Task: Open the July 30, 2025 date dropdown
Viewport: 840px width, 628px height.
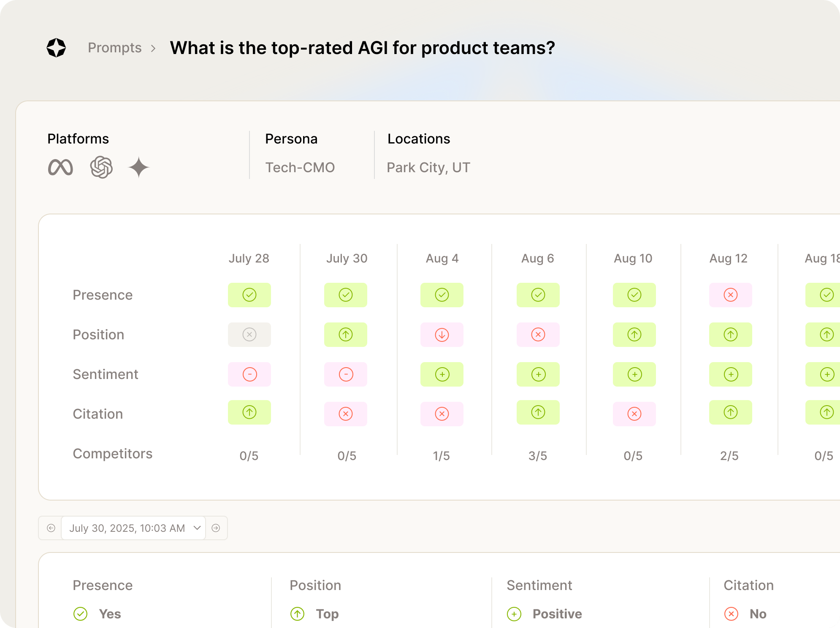Action: (133, 528)
